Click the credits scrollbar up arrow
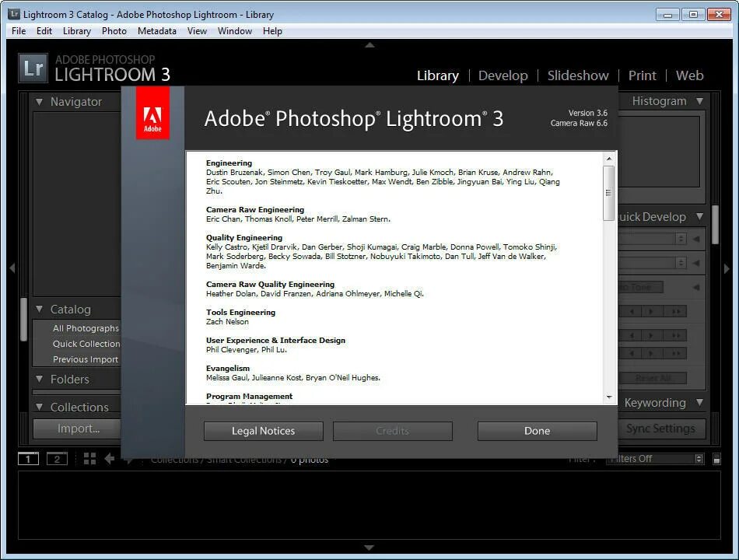 [609, 159]
